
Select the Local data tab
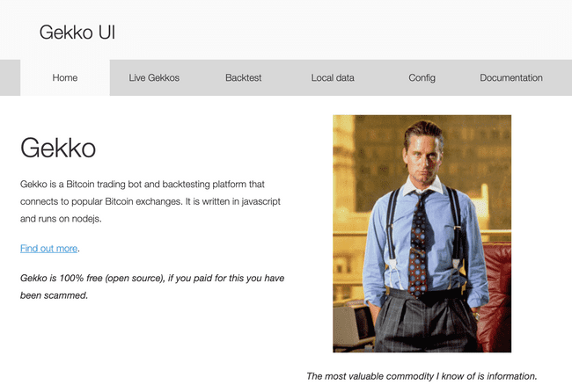[333, 78]
